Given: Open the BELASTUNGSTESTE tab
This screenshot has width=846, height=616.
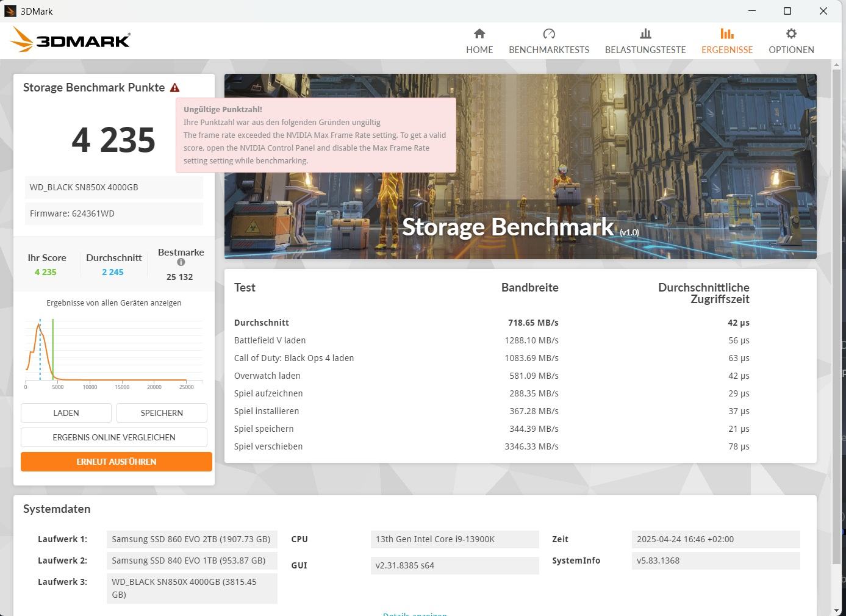Looking at the screenshot, I should (x=645, y=41).
